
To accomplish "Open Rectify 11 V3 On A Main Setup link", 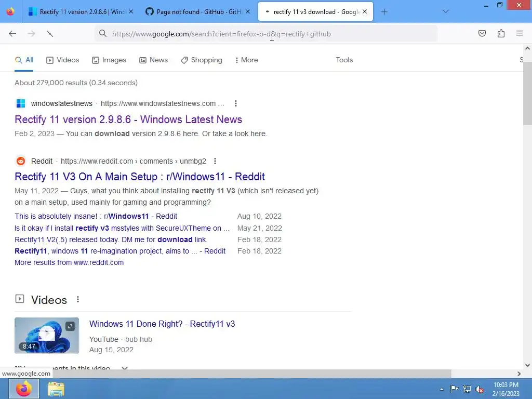I will pyautogui.click(x=140, y=177).
